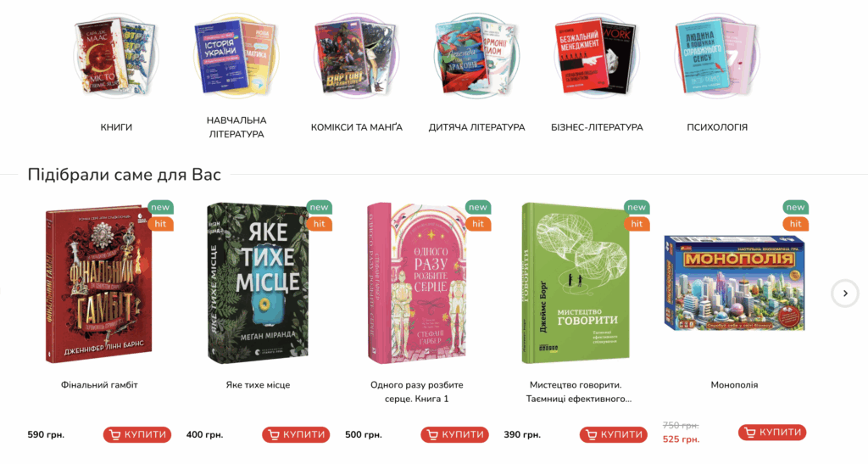Screen dimensions: 868x464
Task: Click the carousel next arrow
Action: (x=845, y=293)
